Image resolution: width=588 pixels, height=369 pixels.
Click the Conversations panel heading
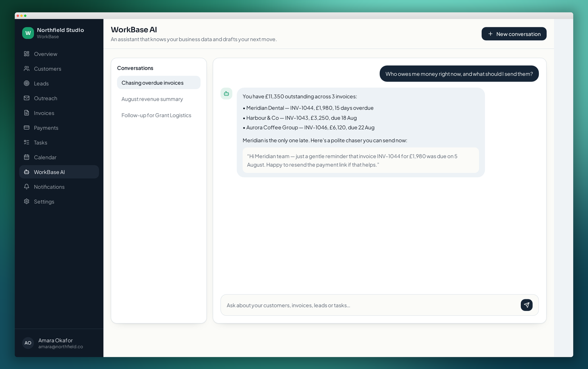135,68
